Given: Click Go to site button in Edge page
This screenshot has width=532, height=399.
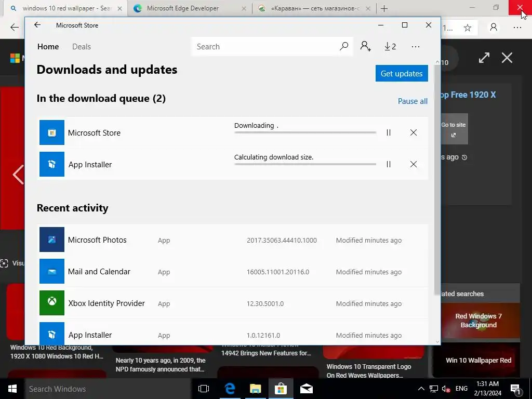Looking at the screenshot, I should (454, 129).
